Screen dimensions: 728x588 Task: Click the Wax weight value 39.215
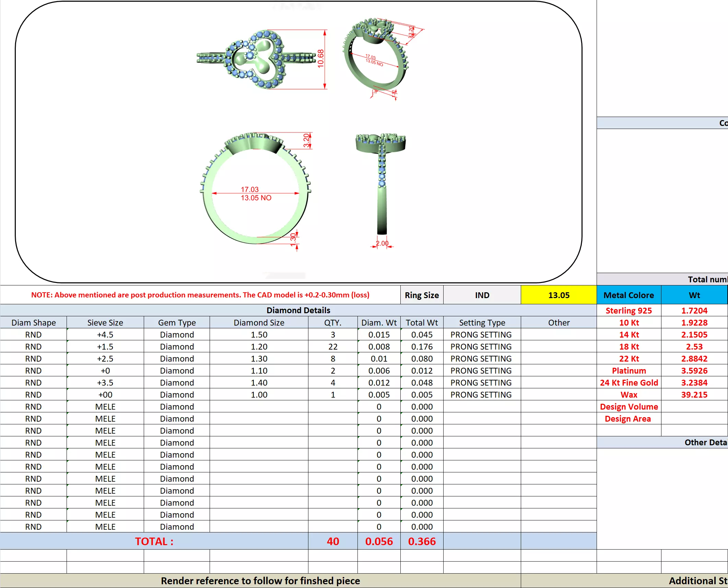694,395
